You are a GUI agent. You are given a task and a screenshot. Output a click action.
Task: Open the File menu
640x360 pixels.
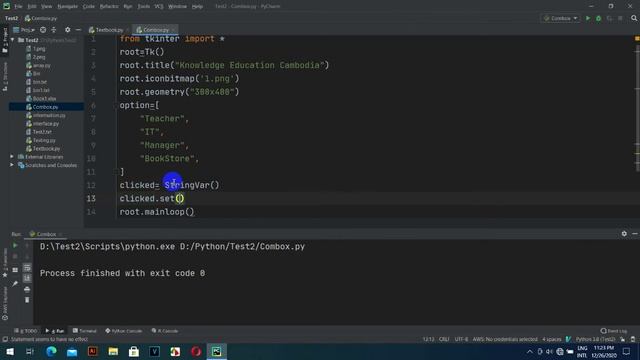coord(18,7)
